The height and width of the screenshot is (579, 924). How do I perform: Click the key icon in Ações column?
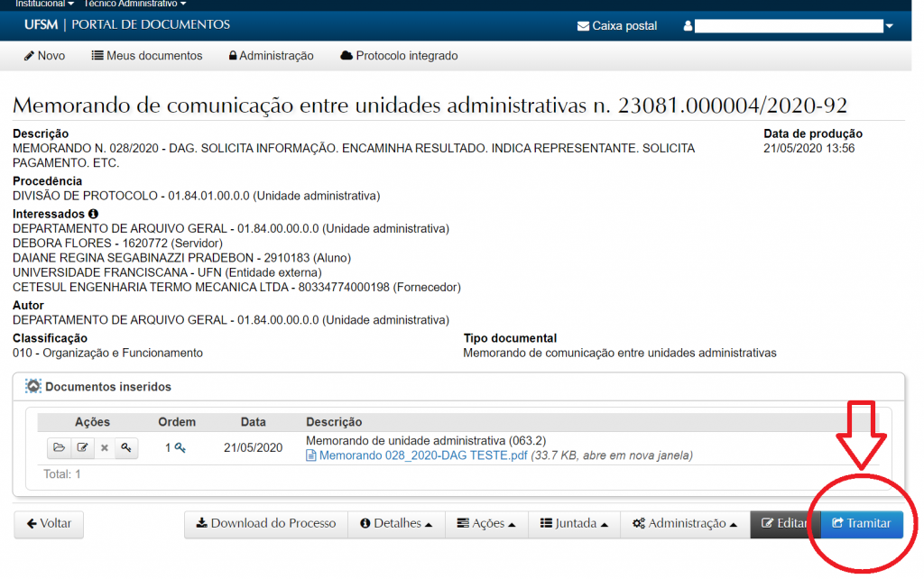126,447
